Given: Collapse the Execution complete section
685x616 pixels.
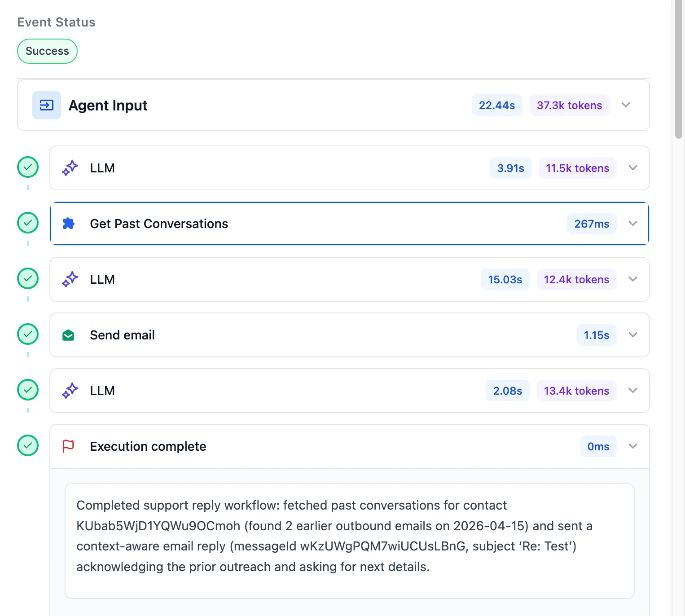Looking at the screenshot, I should pos(633,446).
